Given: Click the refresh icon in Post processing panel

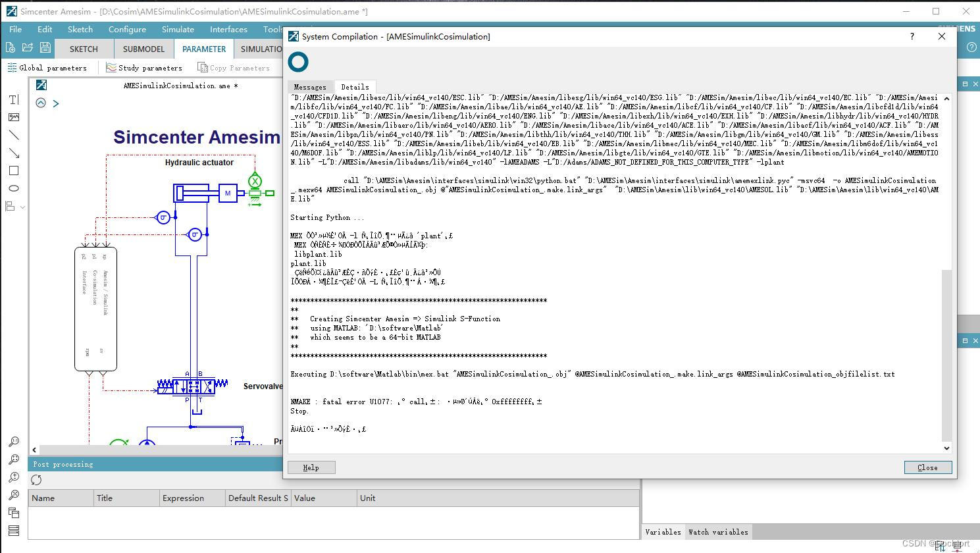Looking at the screenshot, I should click(36, 480).
